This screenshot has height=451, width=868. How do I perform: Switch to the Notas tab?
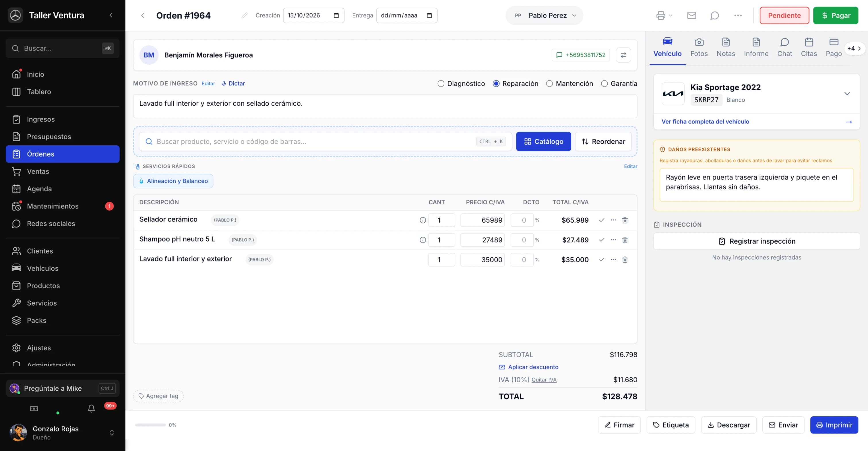click(x=725, y=48)
